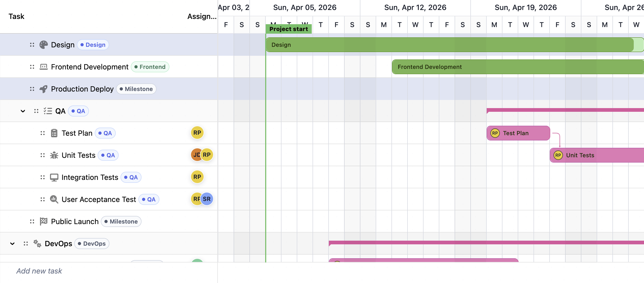Viewport: 644px width, 283px height.
Task: Click the RP avatar in Integration Tests row
Action: tap(197, 177)
